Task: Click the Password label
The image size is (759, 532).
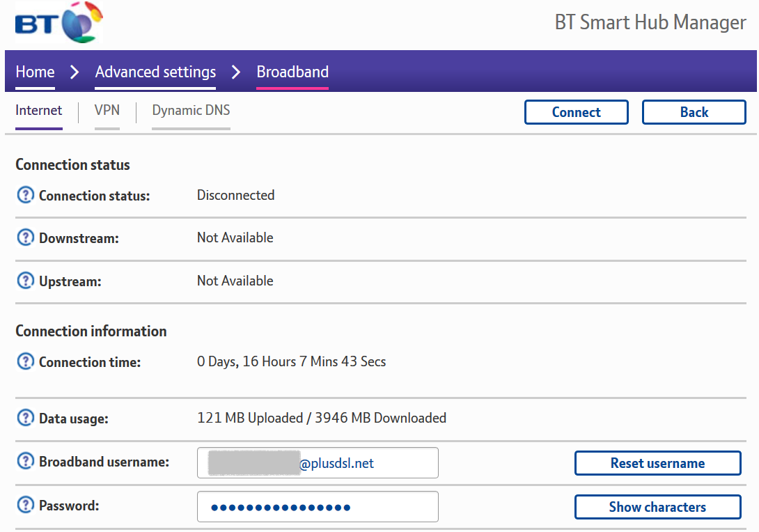Action: point(69,506)
